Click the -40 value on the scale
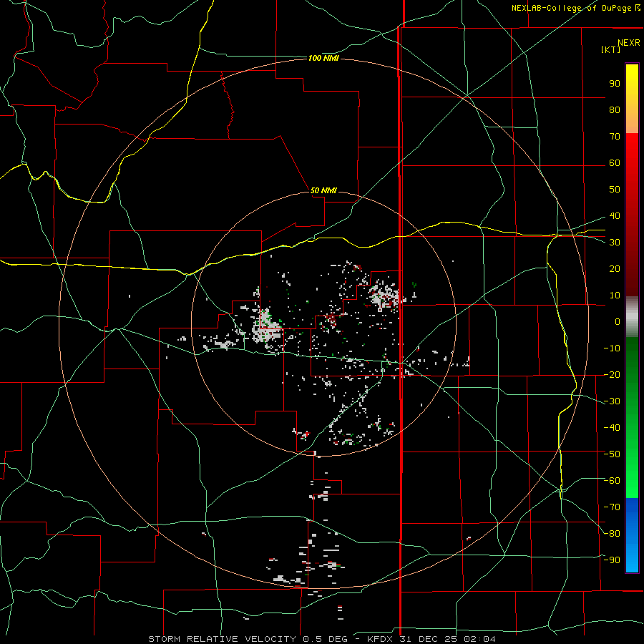This screenshot has height=644, width=644. click(x=612, y=428)
